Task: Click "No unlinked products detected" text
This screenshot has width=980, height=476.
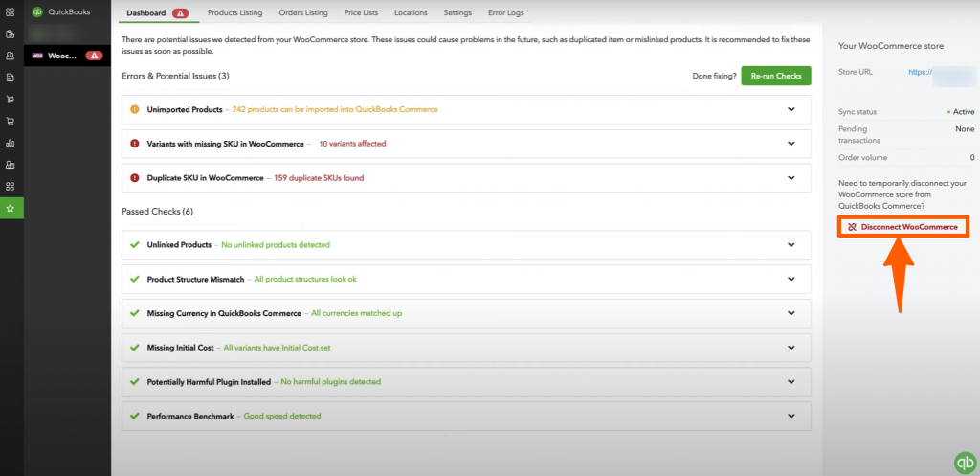Action: point(276,244)
